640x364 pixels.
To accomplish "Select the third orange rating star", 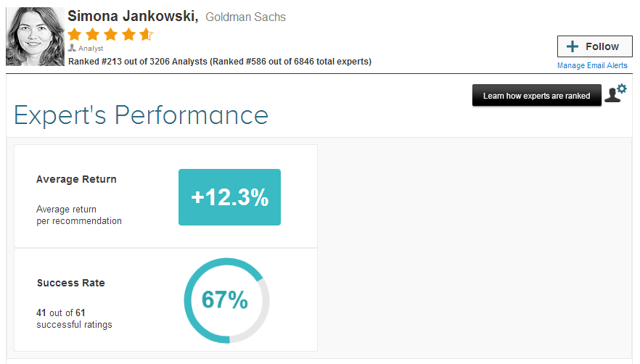I will pos(110,34).
